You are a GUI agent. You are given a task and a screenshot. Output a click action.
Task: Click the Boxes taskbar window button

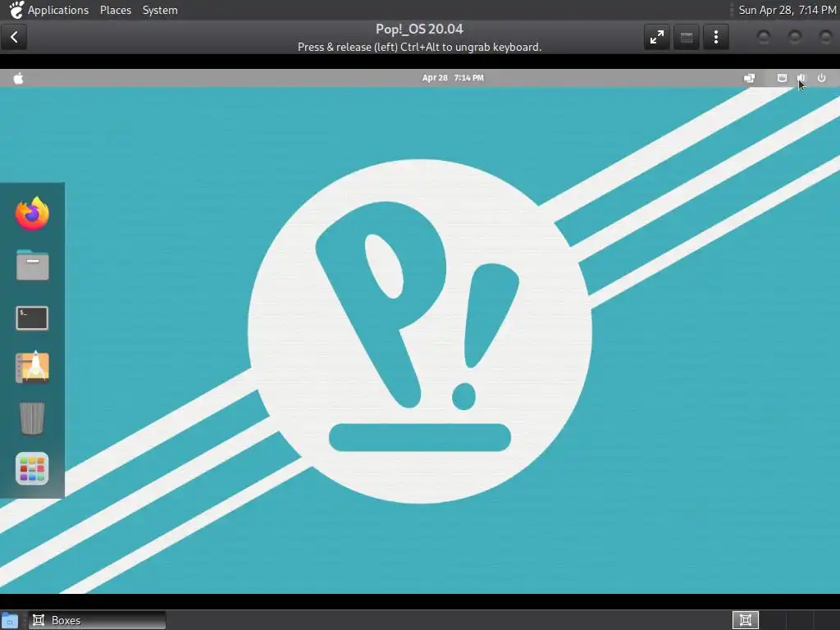(97, 620)
